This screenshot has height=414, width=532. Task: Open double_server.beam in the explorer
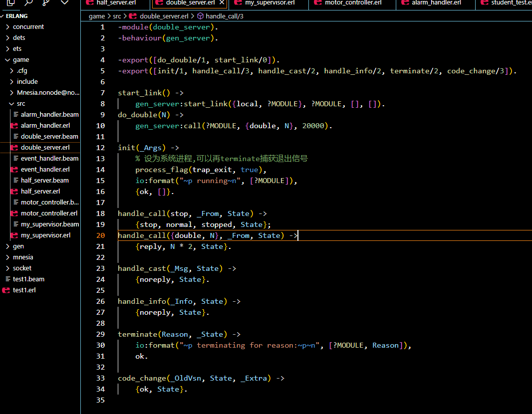coord(40,136)
